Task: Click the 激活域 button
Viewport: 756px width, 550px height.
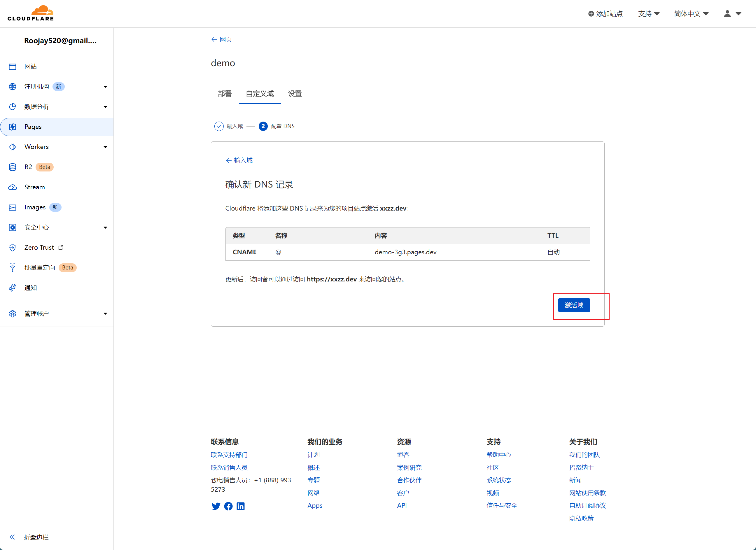Action: click(574, 305)
